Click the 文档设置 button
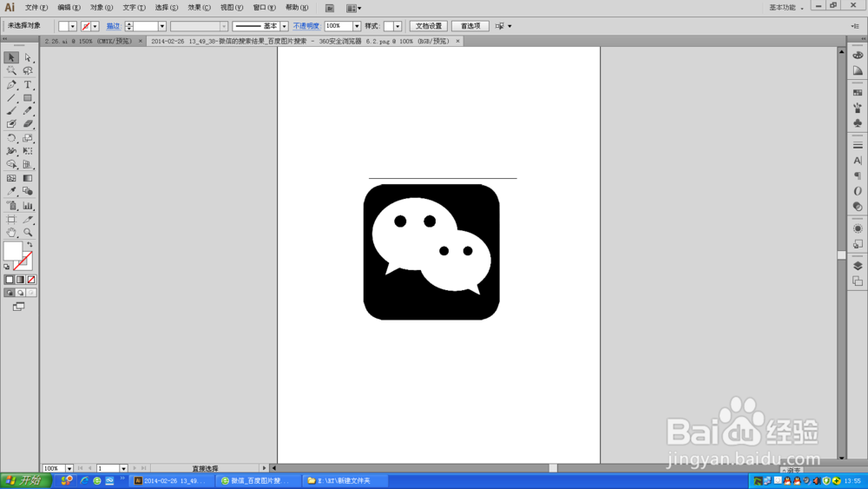Screen dimensions: 868x489 (429, 26)
